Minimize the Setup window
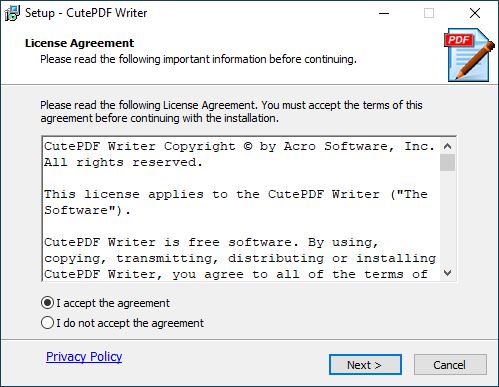499x387 pixels. [x=384, y=13]
